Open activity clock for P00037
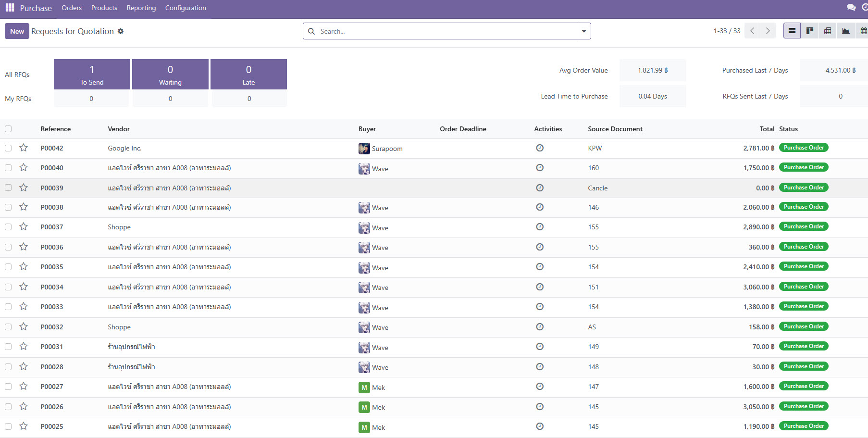 tap(540, 227)
